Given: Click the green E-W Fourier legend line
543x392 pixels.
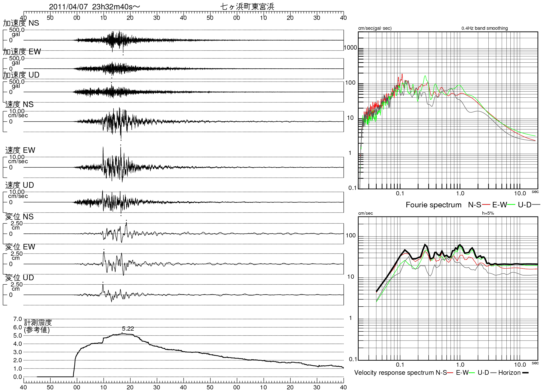Looking at the screenshot, I should point(511,204).
